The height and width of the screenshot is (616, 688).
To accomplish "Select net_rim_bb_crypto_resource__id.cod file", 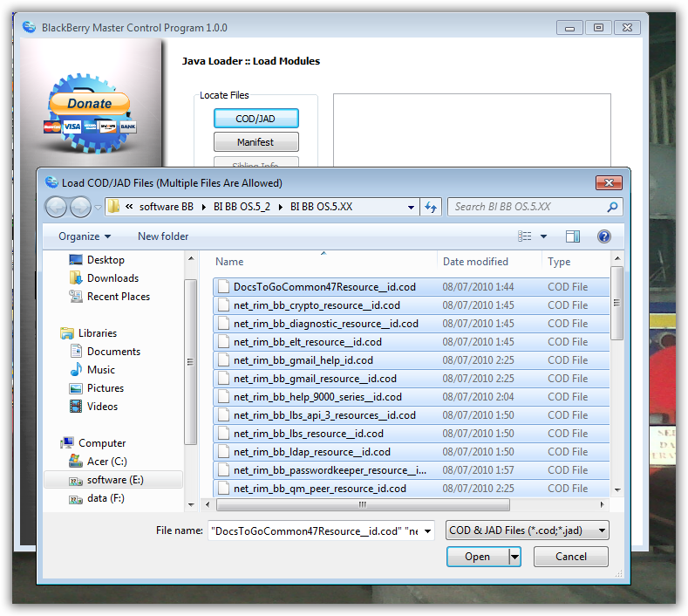I will tap(411, 305).
